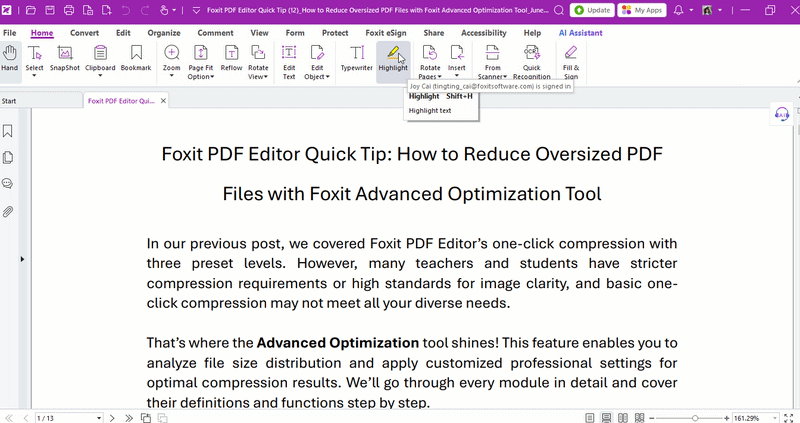Click the Foxit eSign tab
The width and height of the screenshot is (800, 423).
click(386, 33)
